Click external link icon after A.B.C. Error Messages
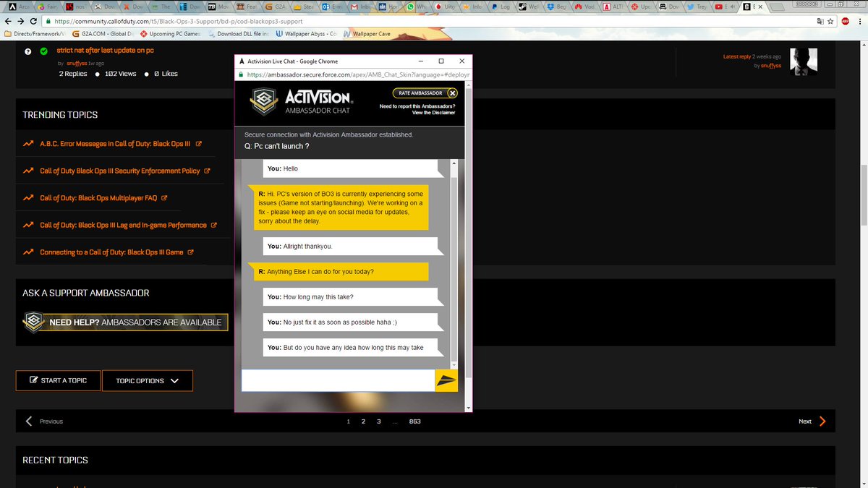The image size is (868, 488). click(199, 144)
